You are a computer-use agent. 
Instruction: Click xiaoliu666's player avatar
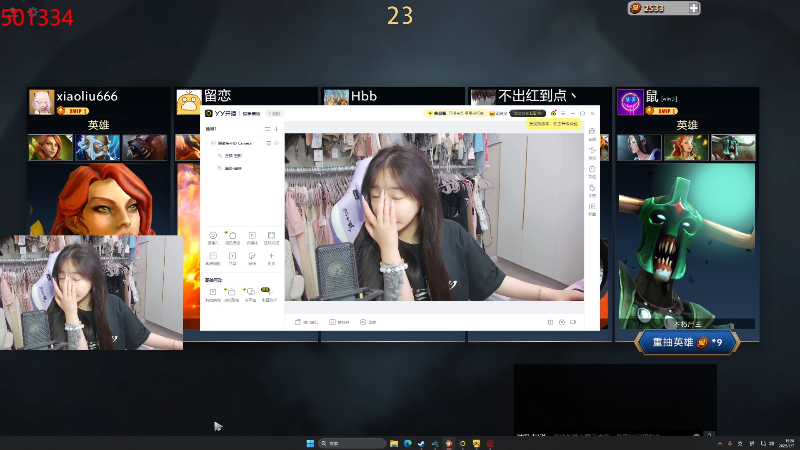[41, 102]
